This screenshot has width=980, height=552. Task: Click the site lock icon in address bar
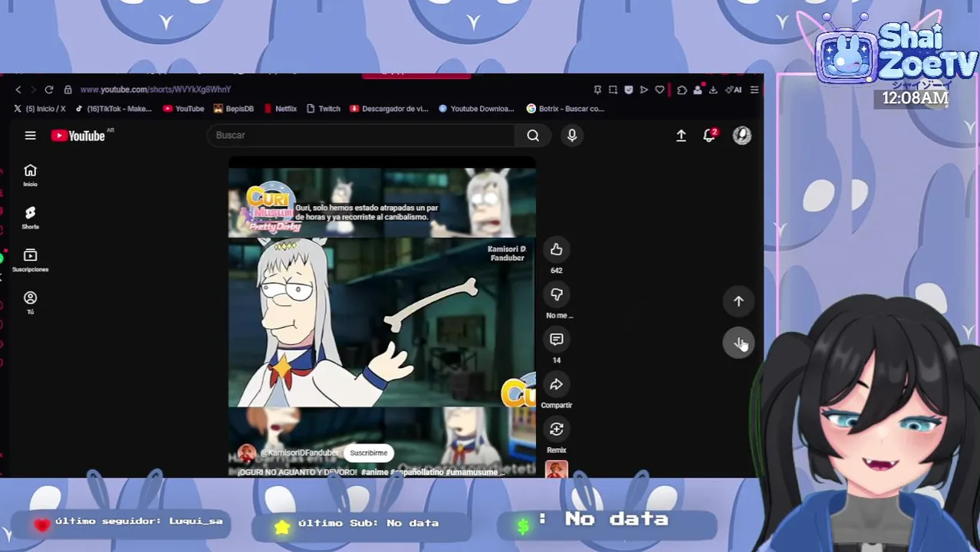click(x=67, y=90)
